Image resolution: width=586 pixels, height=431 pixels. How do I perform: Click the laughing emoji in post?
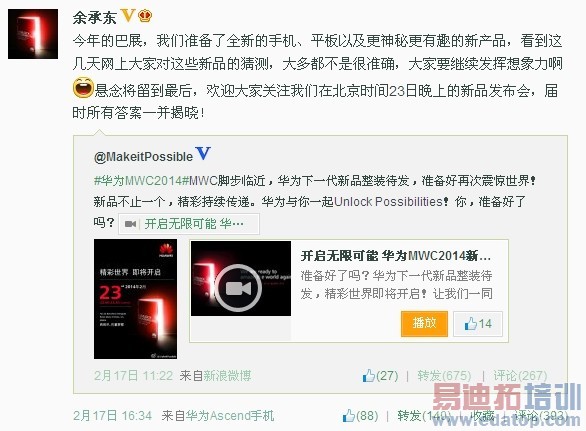[83, 87]
